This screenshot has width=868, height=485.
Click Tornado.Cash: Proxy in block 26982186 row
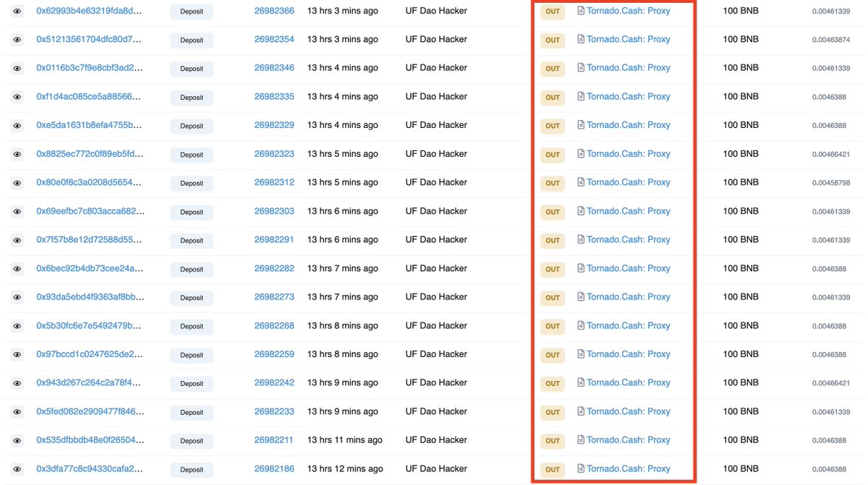629,468
